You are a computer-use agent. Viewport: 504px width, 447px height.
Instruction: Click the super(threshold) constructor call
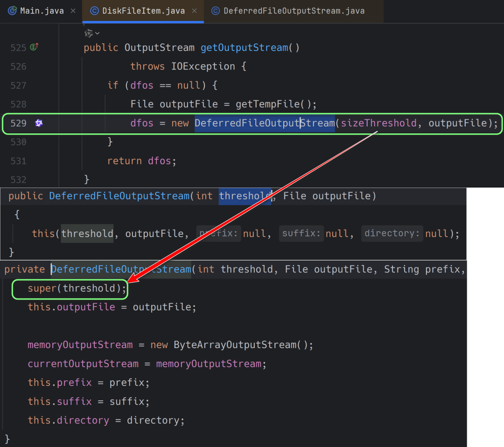tap(77, 288)
